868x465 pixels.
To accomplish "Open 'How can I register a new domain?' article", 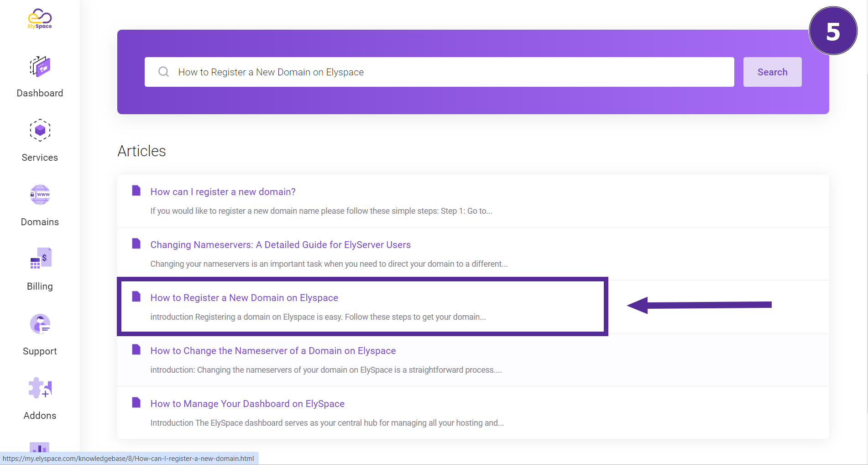I will 223,192.
